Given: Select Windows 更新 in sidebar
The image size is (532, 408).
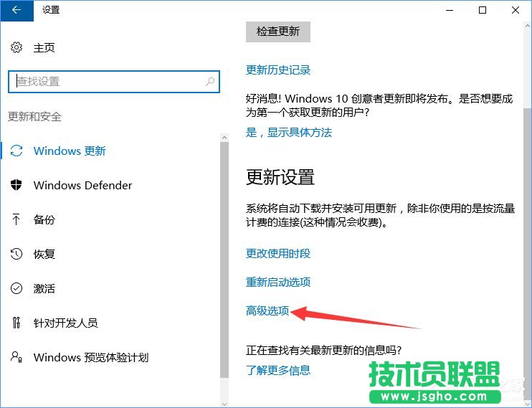Looking at the screenshot, I should pyautogui.click(x=70, y=151).
